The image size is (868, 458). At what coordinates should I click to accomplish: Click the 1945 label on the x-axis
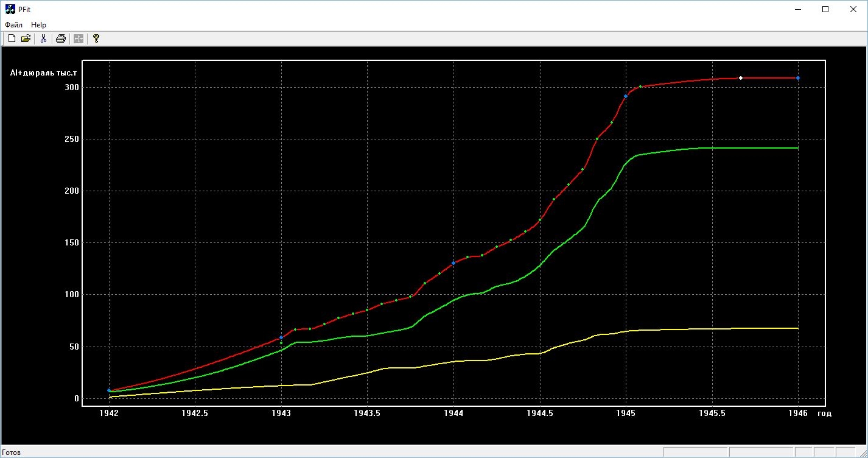tap(626, 413)
